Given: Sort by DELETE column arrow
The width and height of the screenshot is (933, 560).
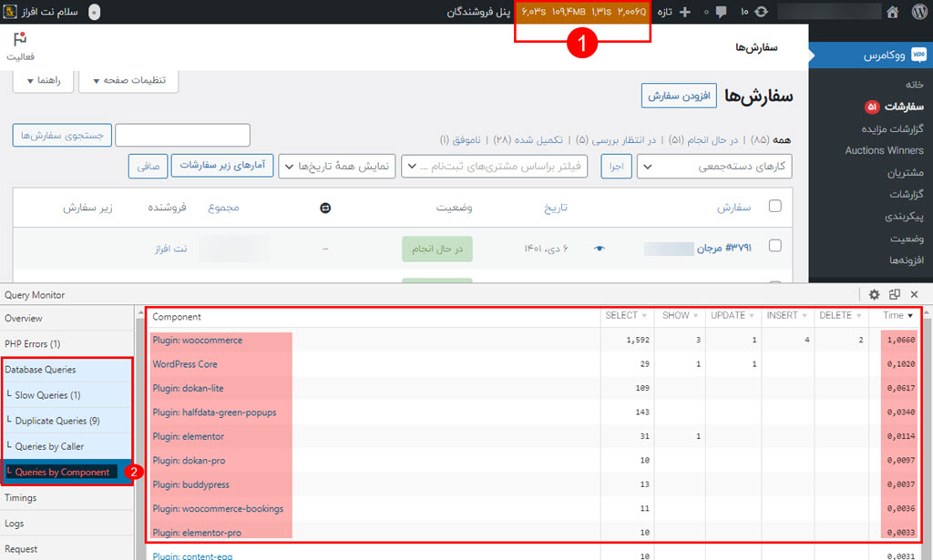Looking at the screenshot, I should click(x=858, y=316).
